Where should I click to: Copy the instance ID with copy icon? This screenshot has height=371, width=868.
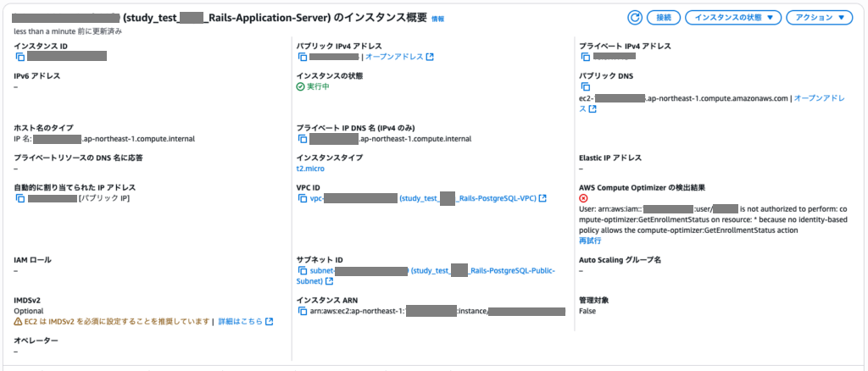point(19,57)
